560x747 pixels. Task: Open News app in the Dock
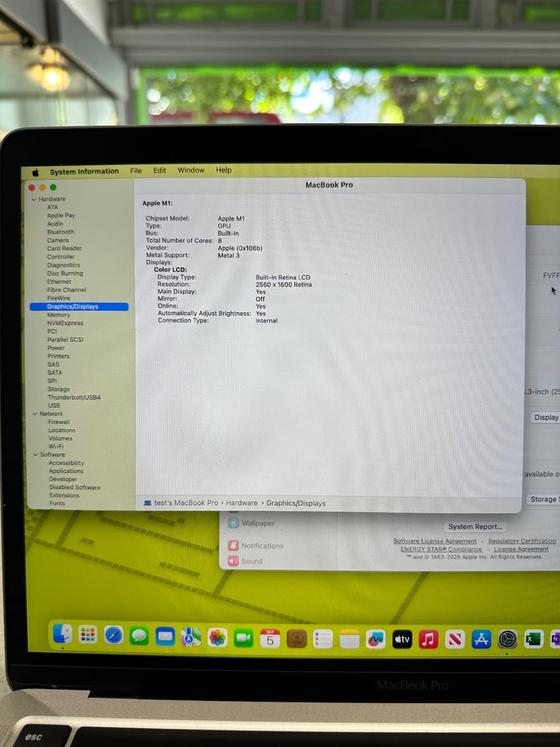pos(455,639)
